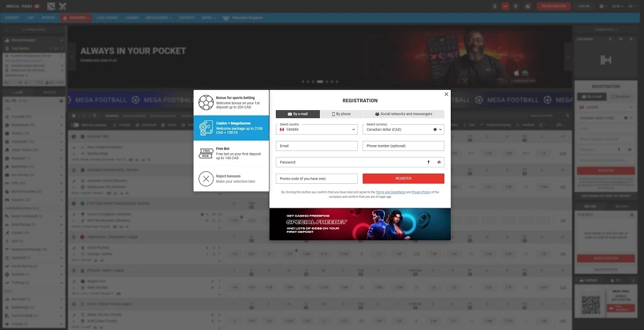
Task: Toggle password visibility with the eye icon
Action: pyautogui.click(x=438, y=162)
